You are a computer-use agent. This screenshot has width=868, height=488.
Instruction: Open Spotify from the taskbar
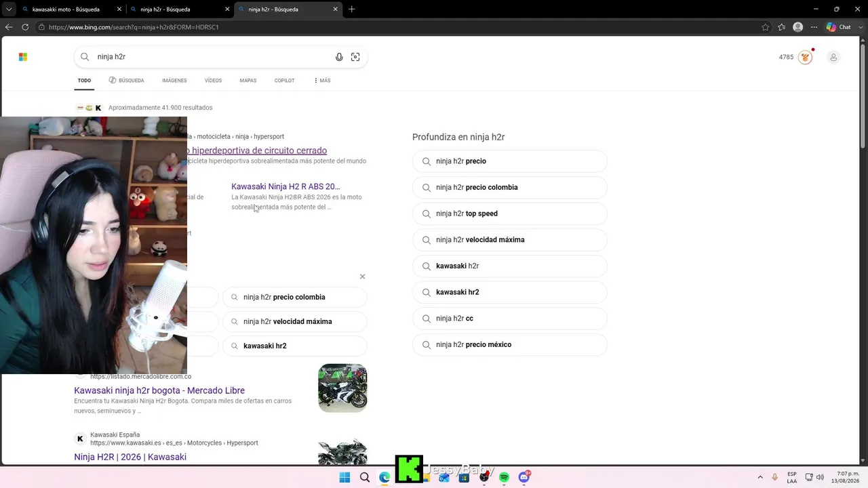[x=504, y=477]
